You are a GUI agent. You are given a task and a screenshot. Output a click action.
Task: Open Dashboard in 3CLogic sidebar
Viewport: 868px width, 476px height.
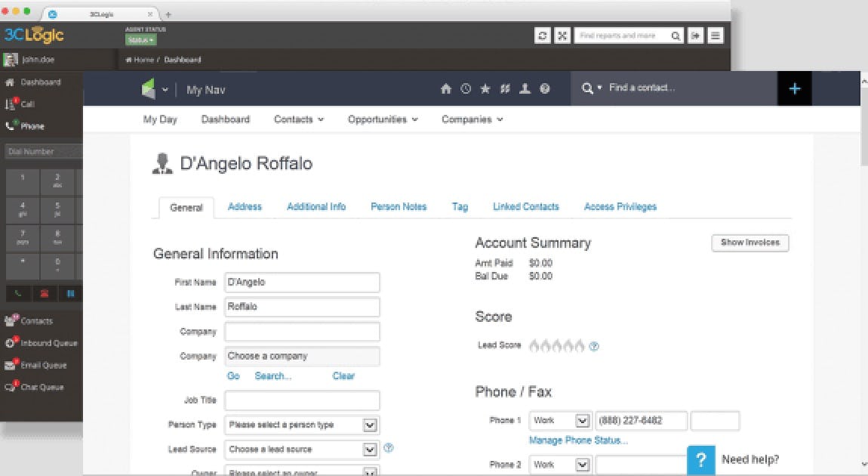[x=41, y=82]
